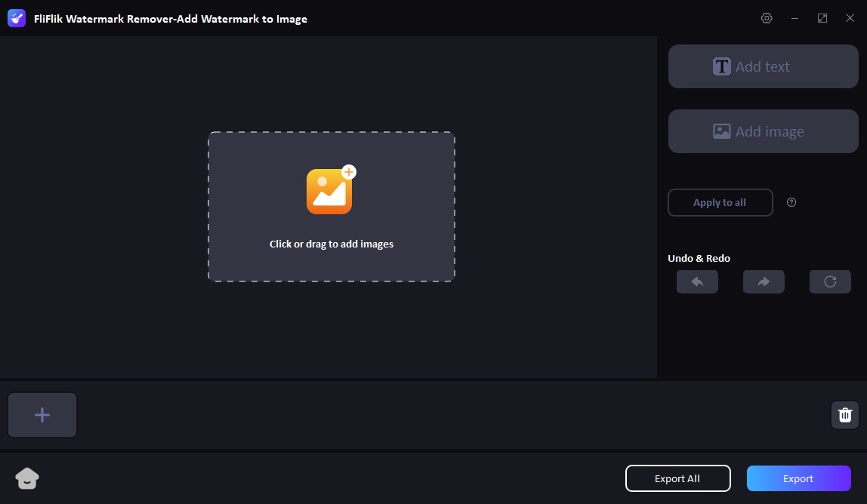The image size is (867, 504).
Task: Reset all edits with the refresh icon
Action: coord(830,281)
